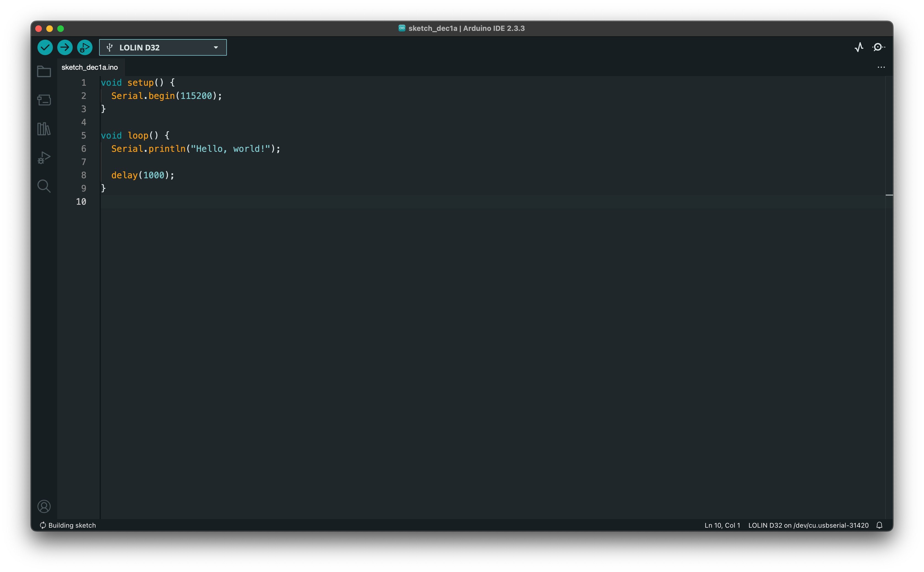The height and width of the screenshot is (572, 924).
Task: Open the Sketchbook folder panel
Action: (44, 72)
